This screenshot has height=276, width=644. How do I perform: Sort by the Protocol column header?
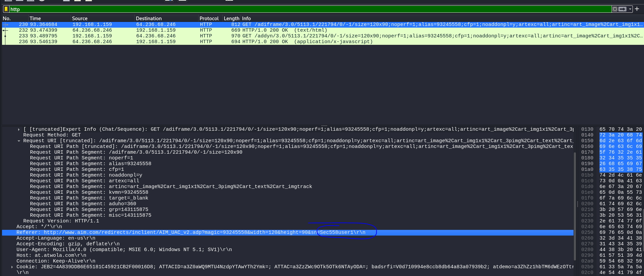coord(209,19)
